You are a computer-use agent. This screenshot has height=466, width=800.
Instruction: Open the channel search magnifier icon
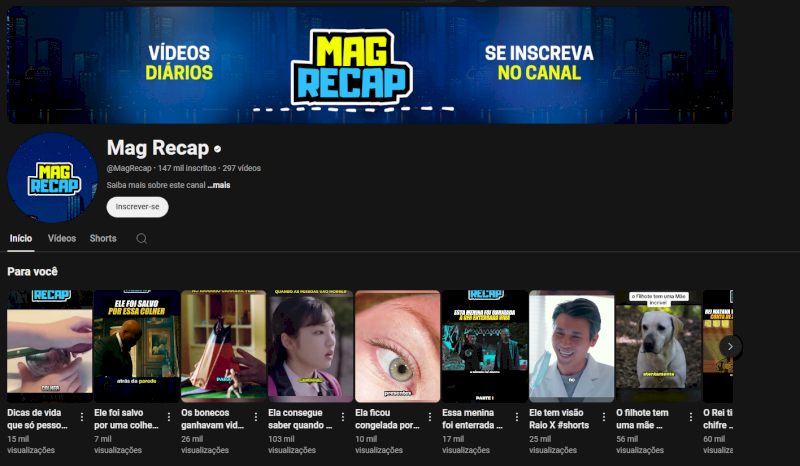pos(141,238)
